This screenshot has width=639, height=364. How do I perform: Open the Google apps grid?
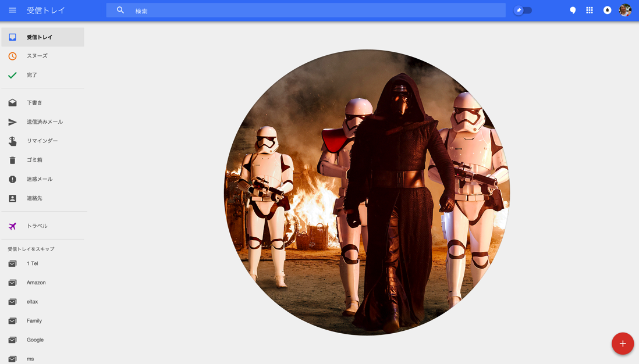coord(590,10)
